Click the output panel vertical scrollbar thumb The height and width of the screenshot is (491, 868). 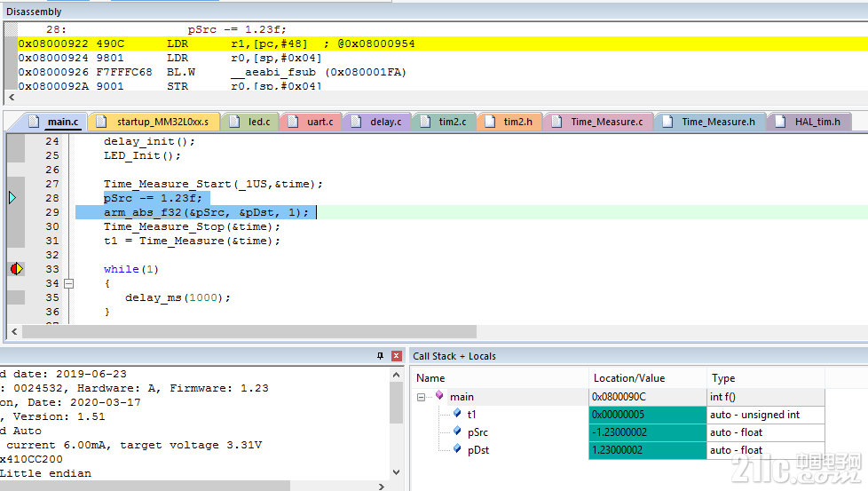pyautogui.click(x=397, y=402)
